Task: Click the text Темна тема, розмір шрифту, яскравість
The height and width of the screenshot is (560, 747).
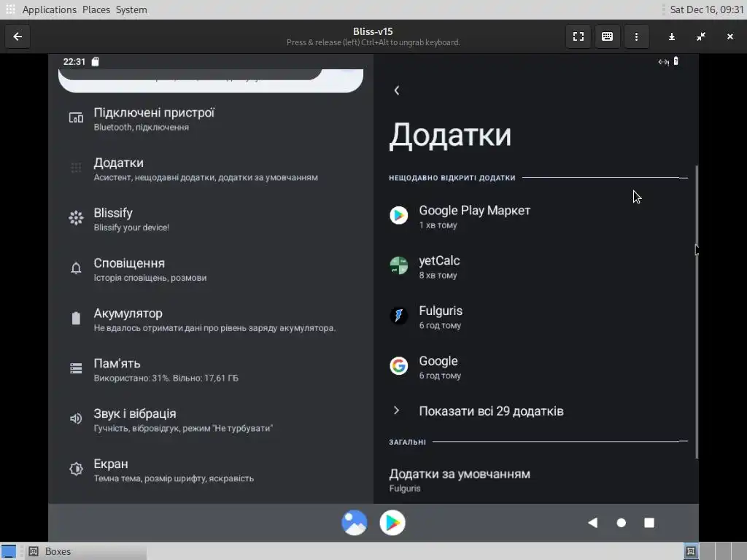Action: [174, 478]
